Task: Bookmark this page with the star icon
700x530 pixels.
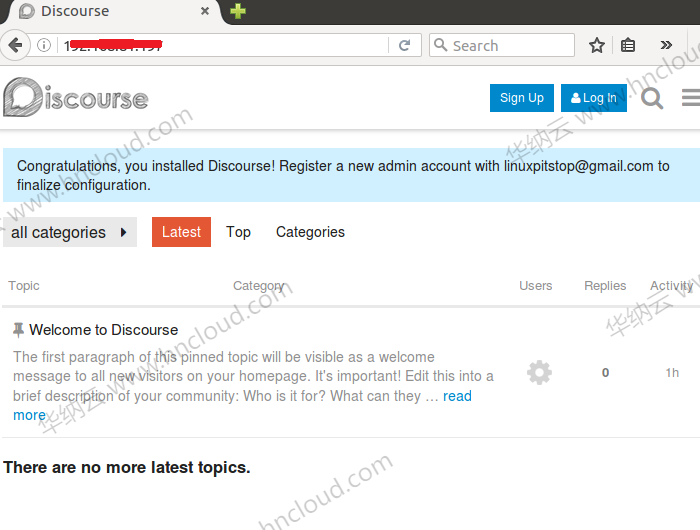Action: [x=597, y=45]
